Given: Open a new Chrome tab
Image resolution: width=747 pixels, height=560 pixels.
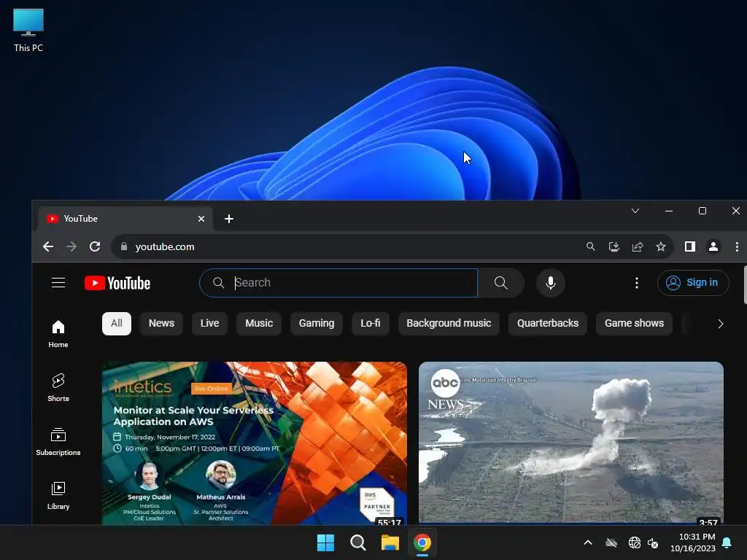Looking at the screenshot, I should coord(228,219).
